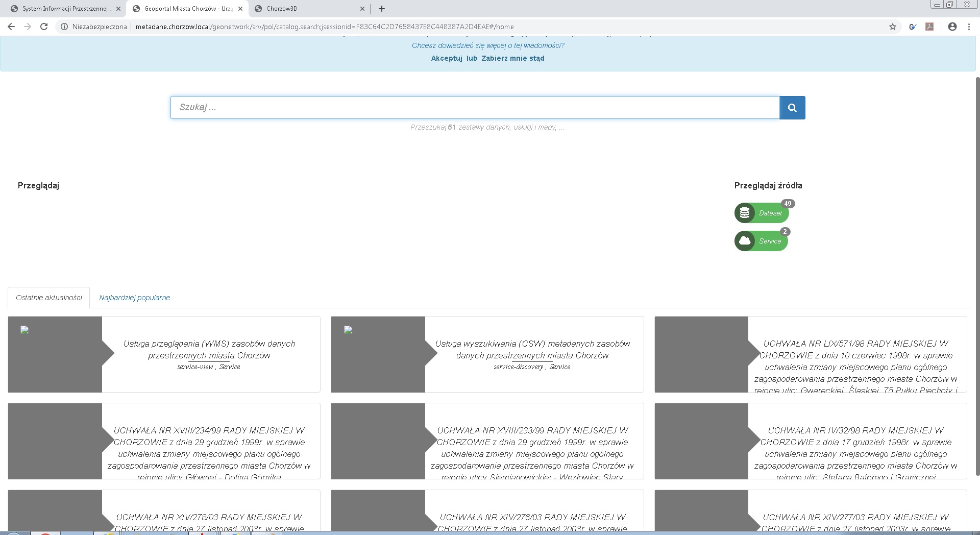
Task: Go back with browser back arrow
Action: pos(11,27)
